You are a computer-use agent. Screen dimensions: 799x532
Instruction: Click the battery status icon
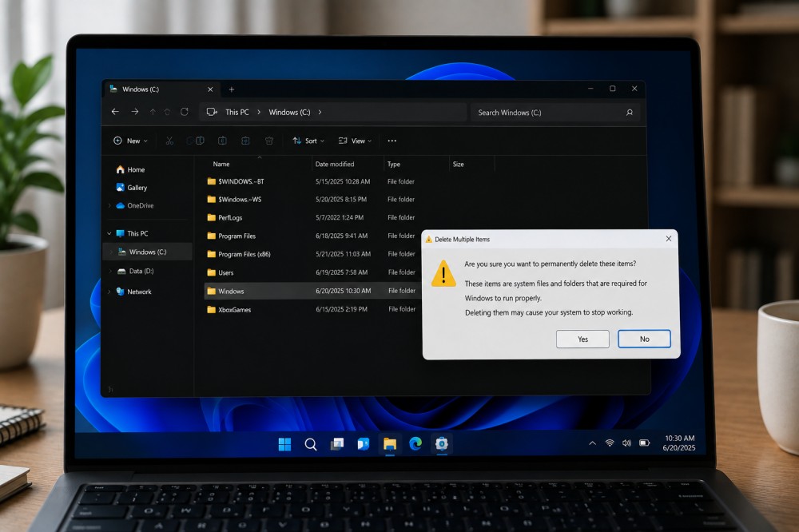(645, 443)
